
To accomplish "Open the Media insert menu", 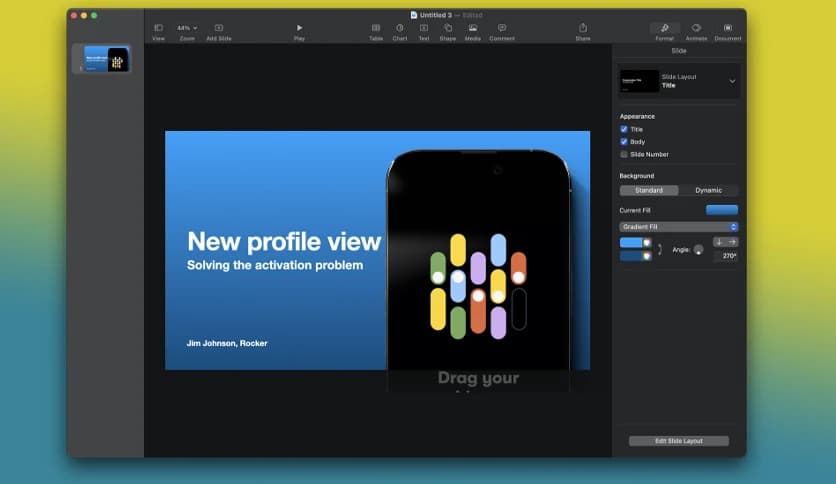I will coord(472,28).
